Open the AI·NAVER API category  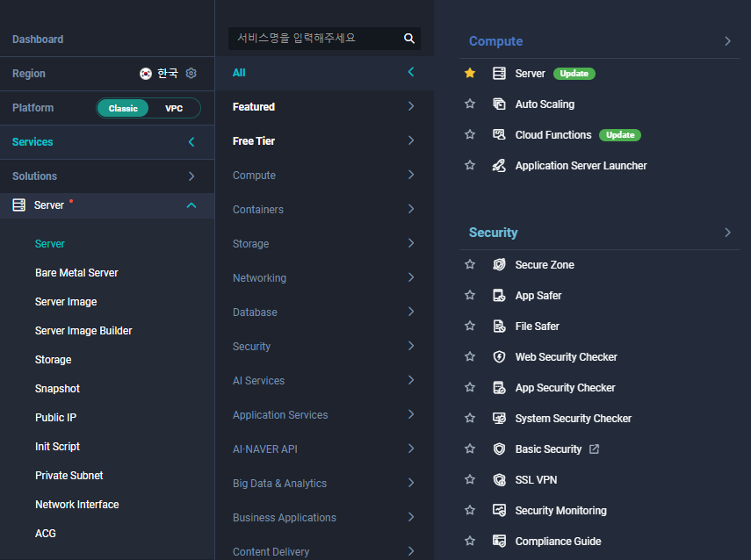324,449
